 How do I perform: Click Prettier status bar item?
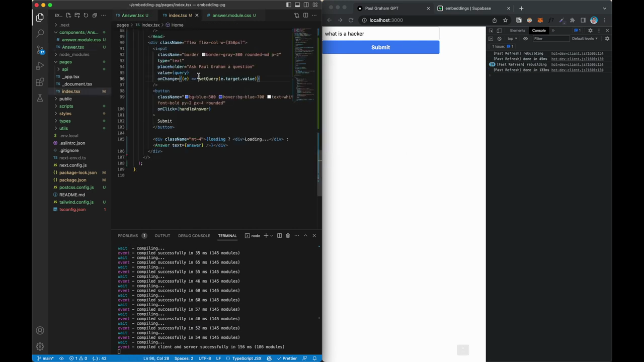[286, 358]
